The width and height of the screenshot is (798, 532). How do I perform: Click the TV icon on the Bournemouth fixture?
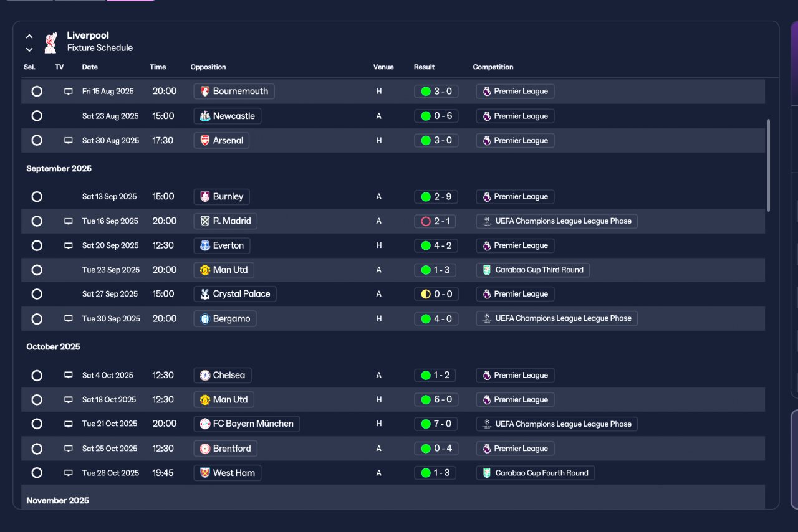pyautogui.click(x=69, y=92)
